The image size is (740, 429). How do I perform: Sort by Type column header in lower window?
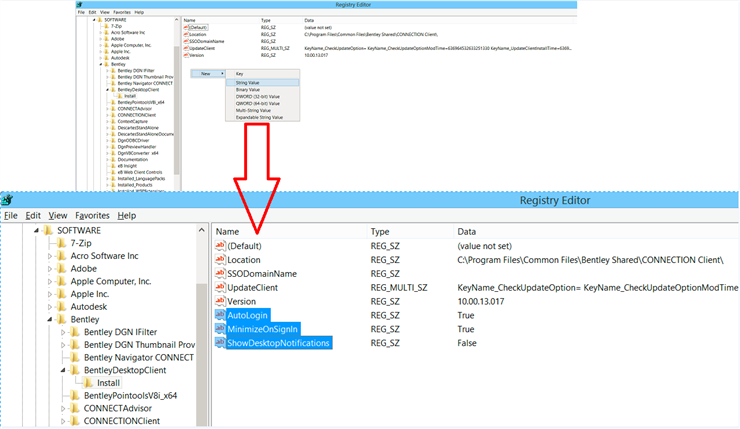pyautogui.click(x=410, y=231)
